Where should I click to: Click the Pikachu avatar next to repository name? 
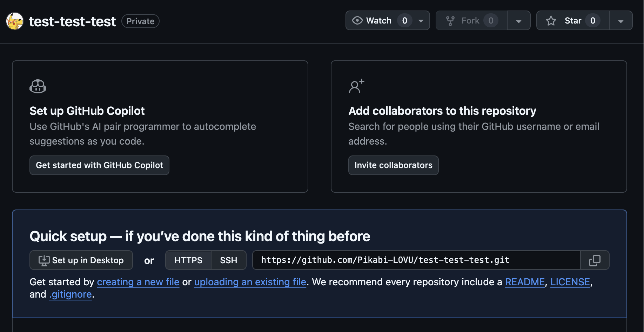point(15,21)
